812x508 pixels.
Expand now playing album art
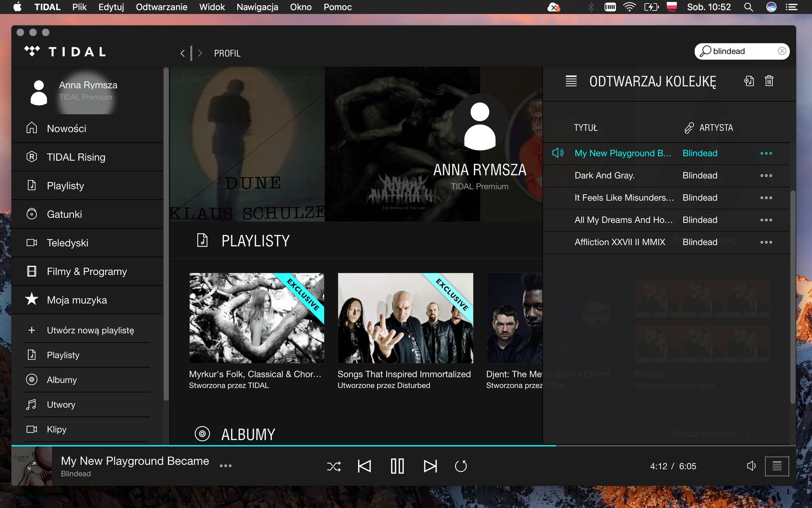pyautogui.click(x=32, y=466)
